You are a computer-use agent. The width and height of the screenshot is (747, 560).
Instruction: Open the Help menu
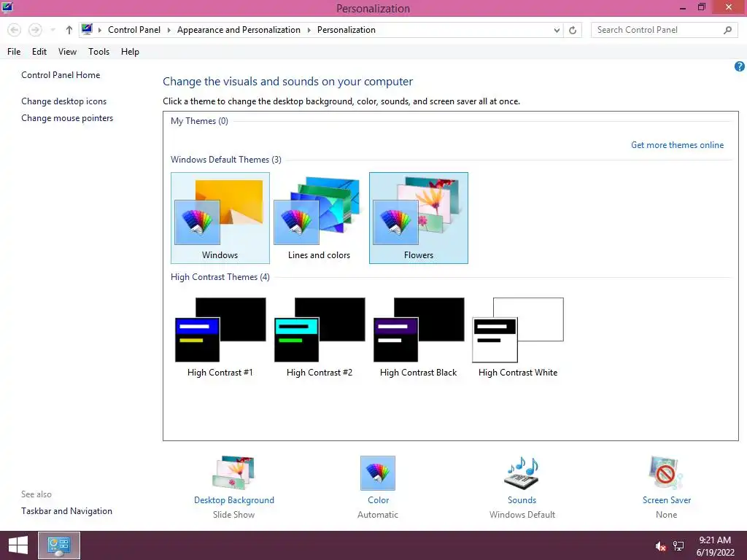pyautogui.click(x=130, y=52)
